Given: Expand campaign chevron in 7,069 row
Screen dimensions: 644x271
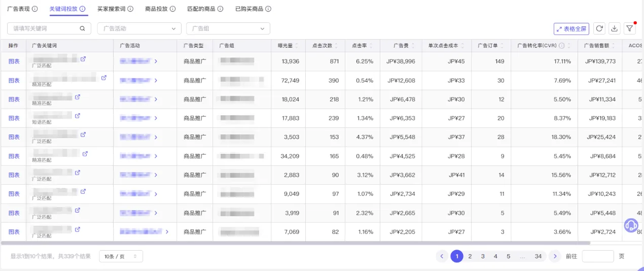Looking at the screenshot, I should [167, 232].
